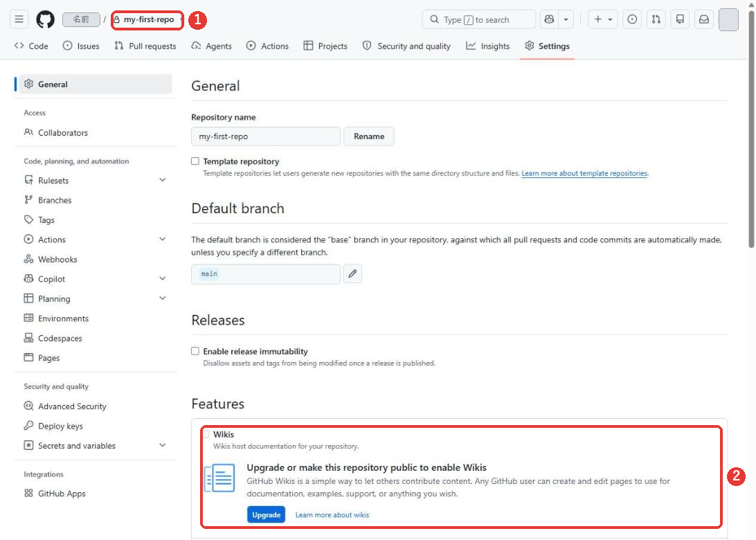Click the Rename button

tap(369, 136)
